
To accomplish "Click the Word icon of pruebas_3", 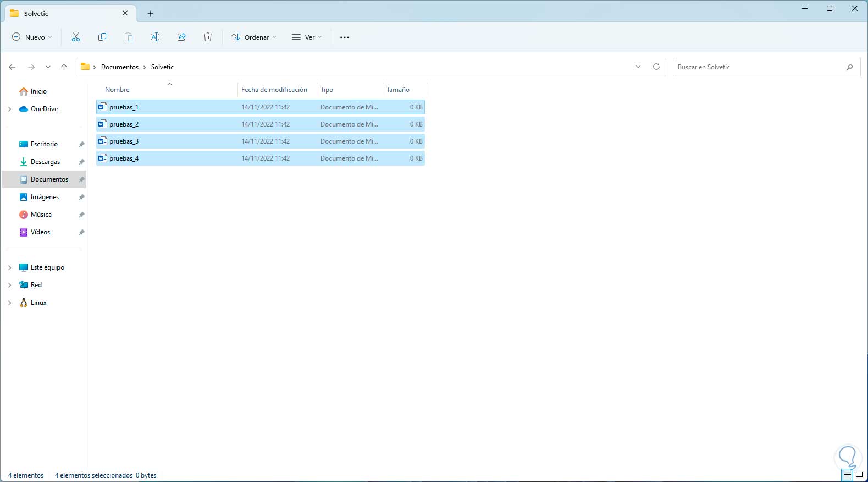I will pyautogui.click(x=102, y=141).
